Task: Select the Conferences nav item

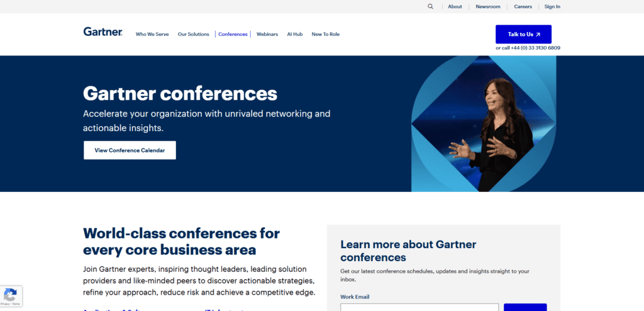Action: coord(233,34)
